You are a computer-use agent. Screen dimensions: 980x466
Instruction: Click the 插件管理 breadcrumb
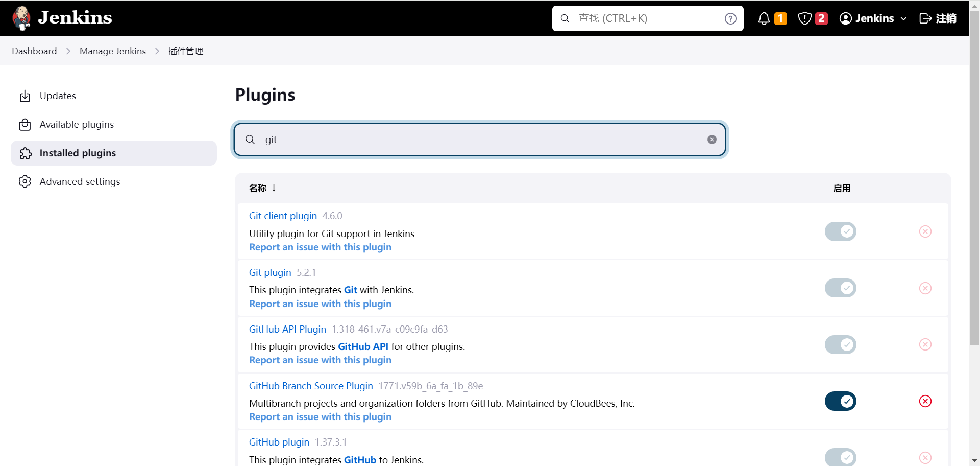[x=186, y=51]
